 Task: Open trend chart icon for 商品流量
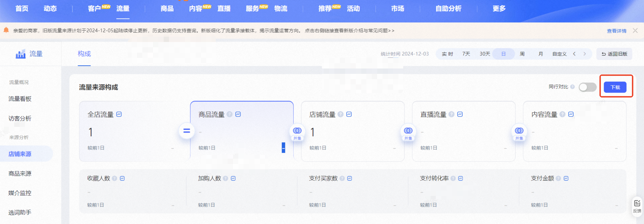[x=238, y=114]
